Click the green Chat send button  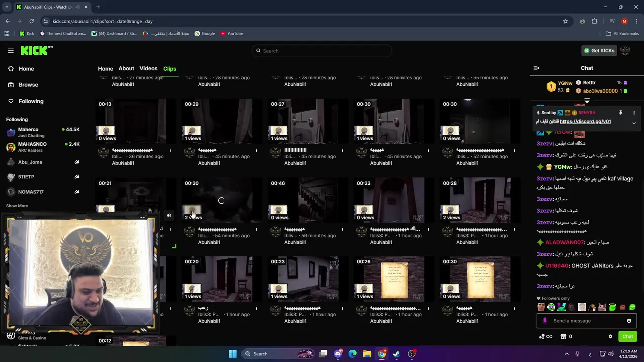pos(628,337)
